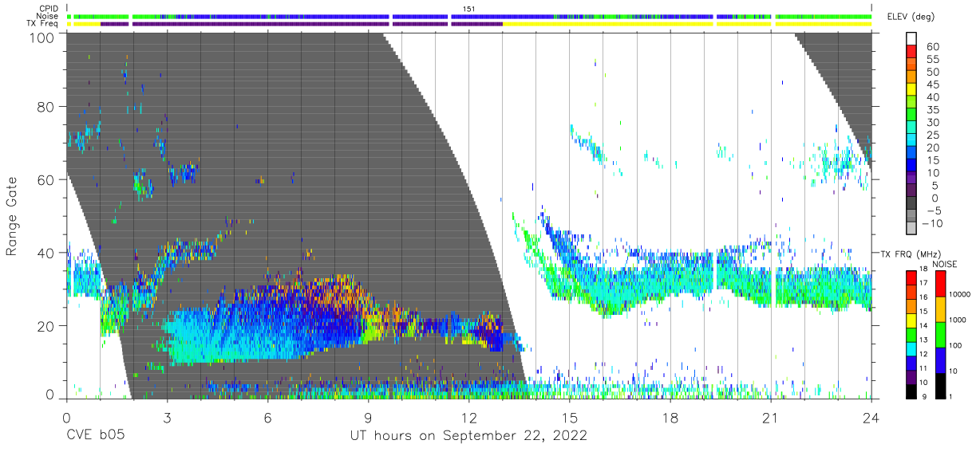Viewport: 980px width, 452px height.
Task: Click the cyan 25–30 degree elevation swatch
Action: 913,128
